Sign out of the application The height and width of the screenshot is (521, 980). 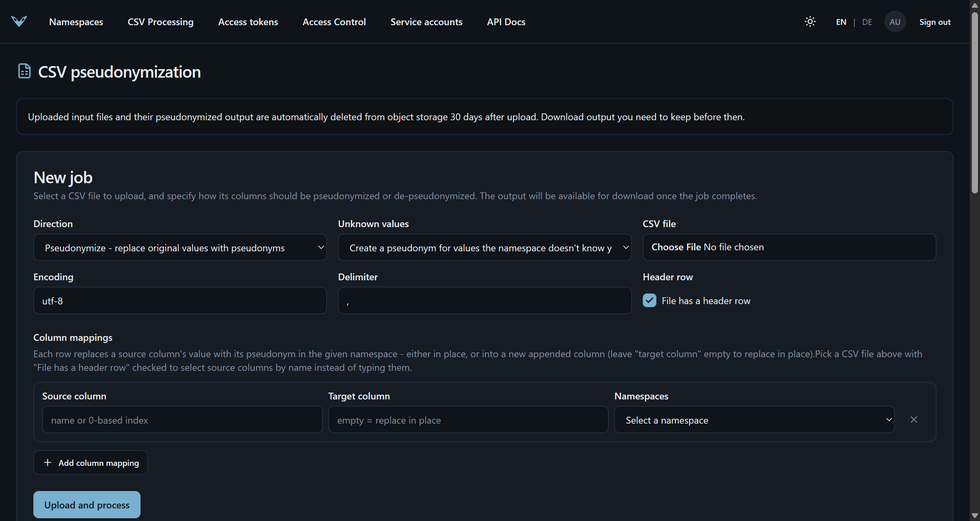coord(935,22)
